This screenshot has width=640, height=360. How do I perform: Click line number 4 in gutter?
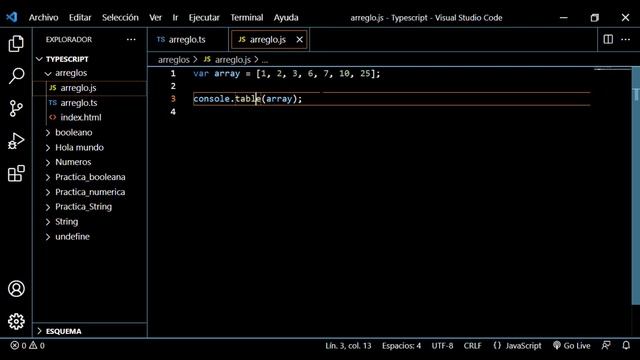tap(173, 111)
